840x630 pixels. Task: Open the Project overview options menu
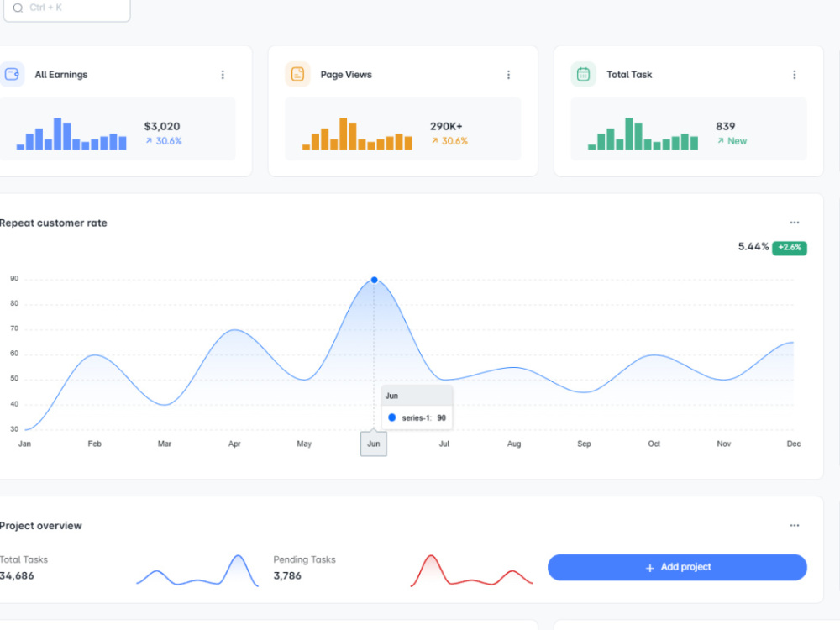[795, 526]
